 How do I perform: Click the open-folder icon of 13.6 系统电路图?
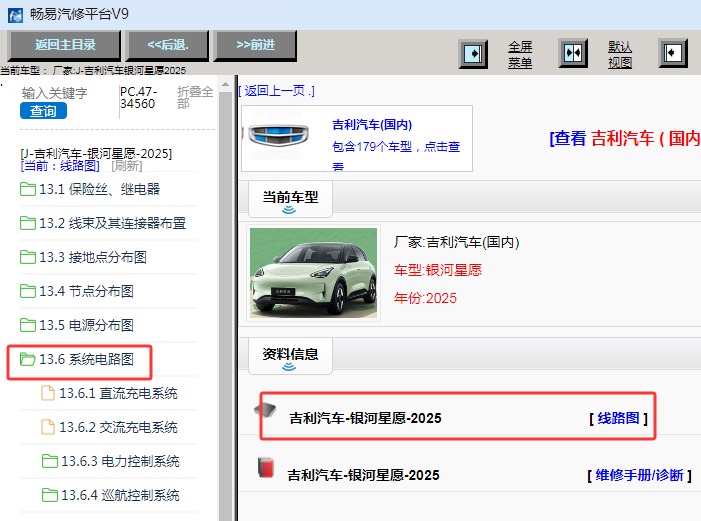pyautogui.click(x=28, y=359)
